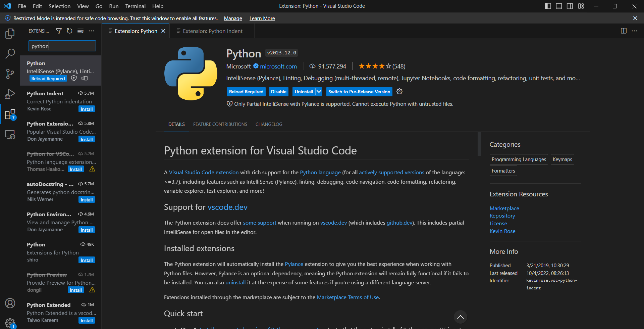The width and height of the screenshot is (644, 329).
Task: Open the Run and Debug view
Action: (x=10, y=94)
